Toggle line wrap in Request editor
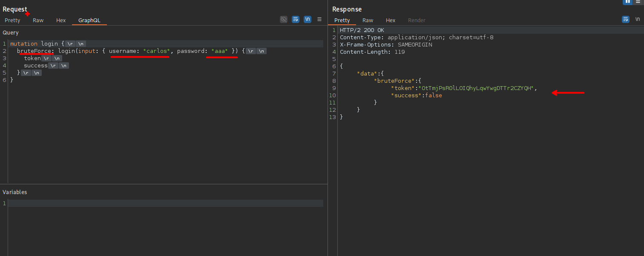 (296, 20)
